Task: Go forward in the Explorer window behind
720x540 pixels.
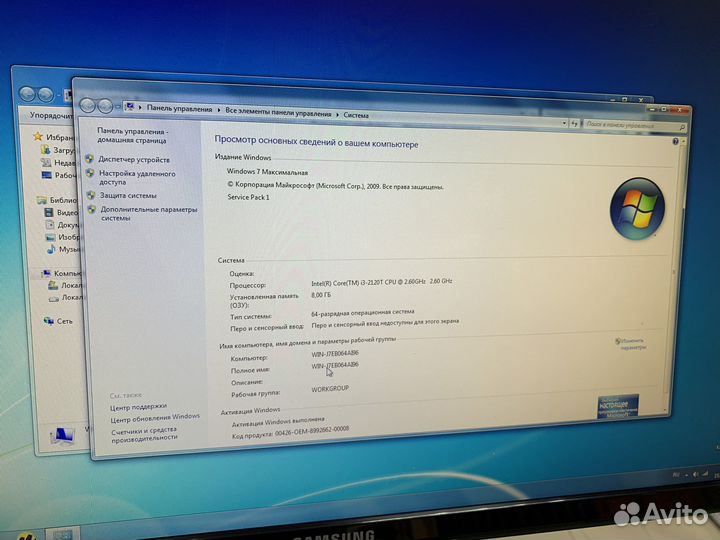Action: click(45, 95)
